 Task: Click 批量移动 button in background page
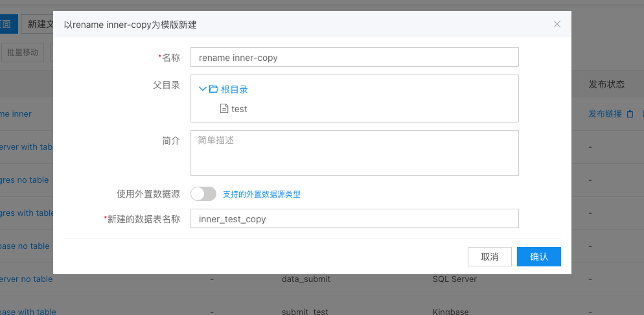pos(23,52)
